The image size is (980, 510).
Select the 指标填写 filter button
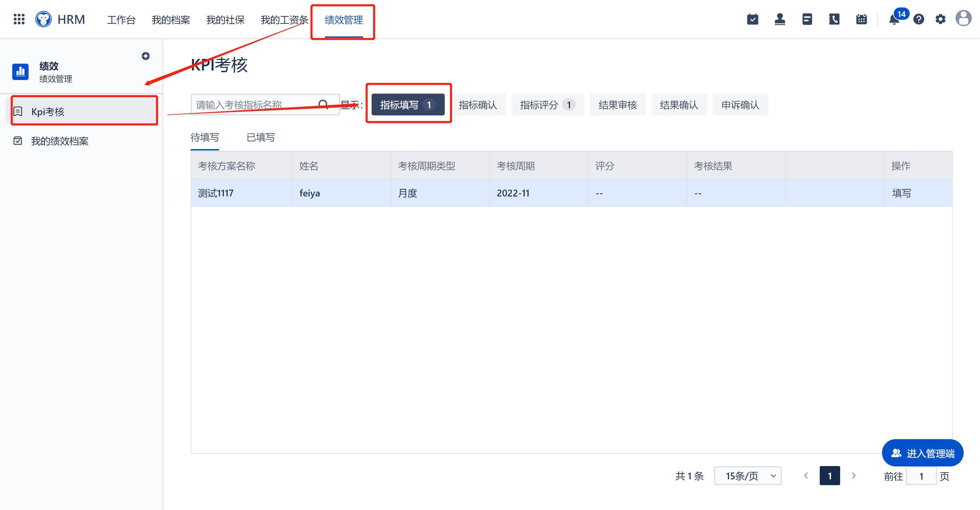coord(408,105)
